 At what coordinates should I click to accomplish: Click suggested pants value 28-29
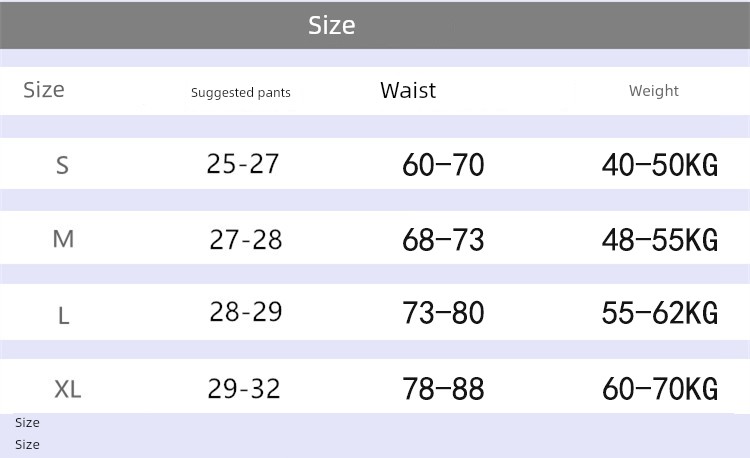[246, 312]
